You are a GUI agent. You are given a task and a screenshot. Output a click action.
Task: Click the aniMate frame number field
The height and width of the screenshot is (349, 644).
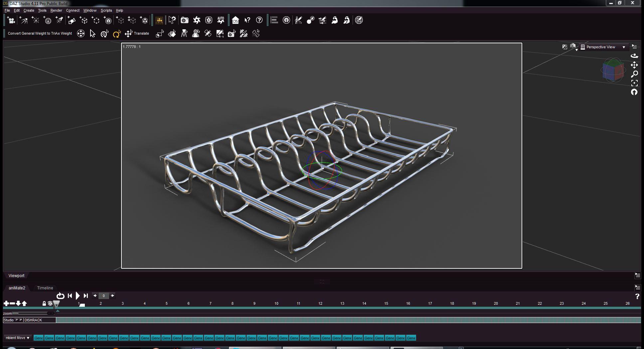click(x=104, y=296)
